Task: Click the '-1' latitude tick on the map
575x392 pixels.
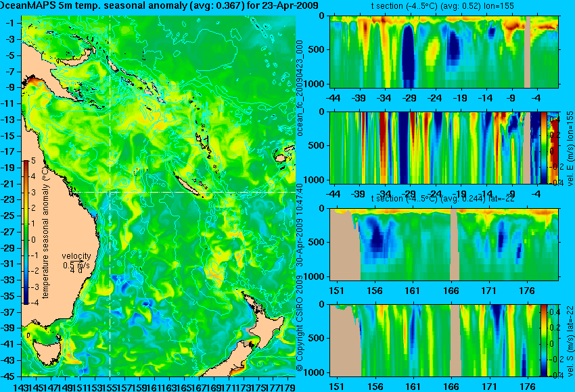Action: [9, 23]
